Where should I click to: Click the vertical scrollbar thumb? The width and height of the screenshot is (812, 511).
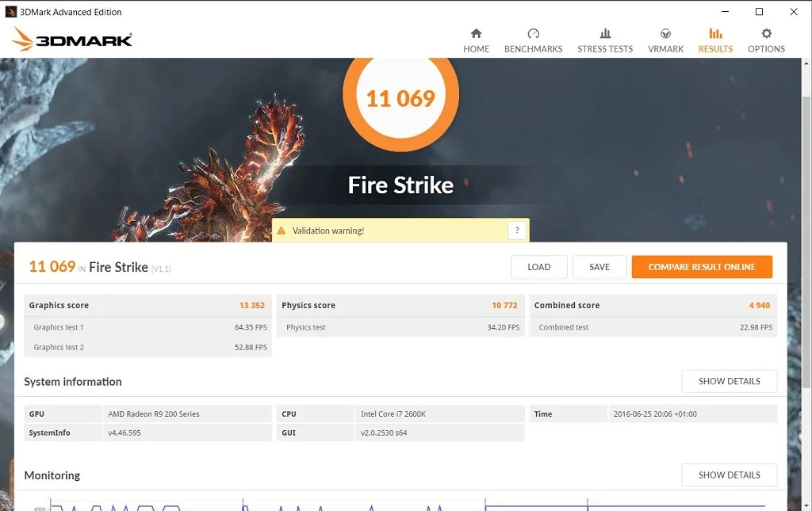tap(806, 242)
